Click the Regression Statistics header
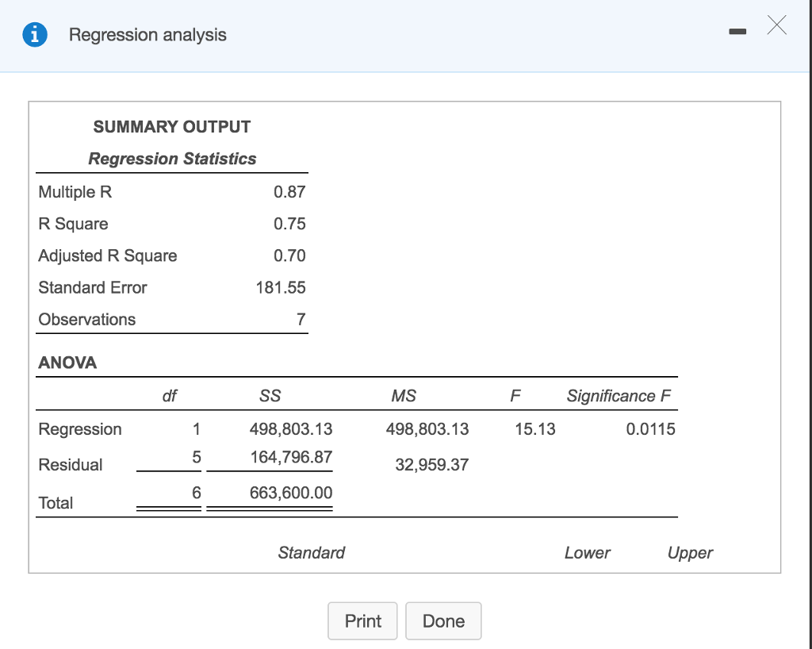Image resolution: width=812 pixels, height=649 pixels. click(x=171, y=159)
